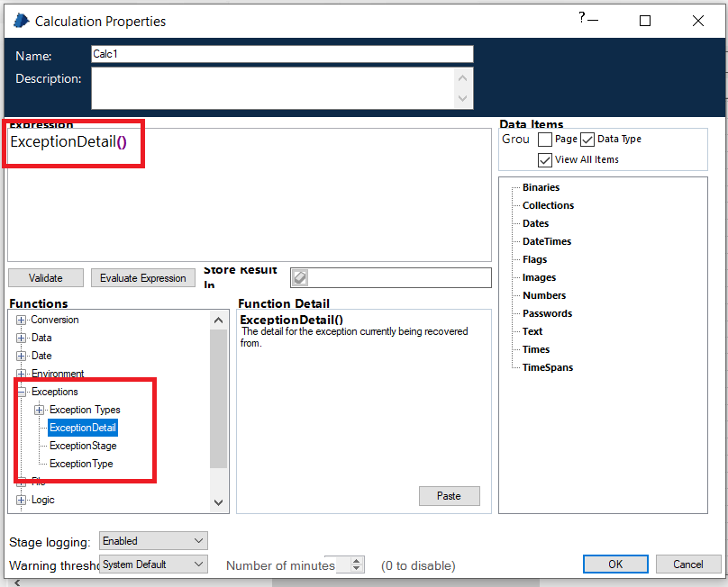Expand the Date functions node
Viewport: 728px width, 587px height.
[21, 356]
